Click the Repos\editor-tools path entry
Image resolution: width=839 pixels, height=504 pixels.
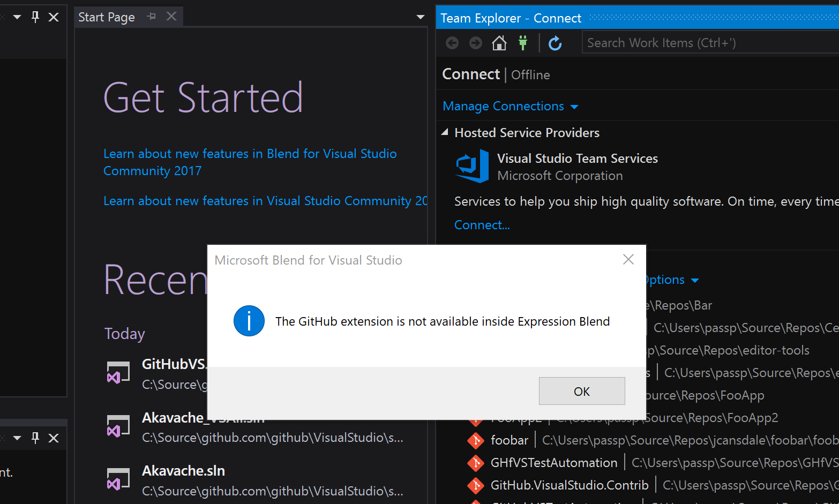coord(728,350)
